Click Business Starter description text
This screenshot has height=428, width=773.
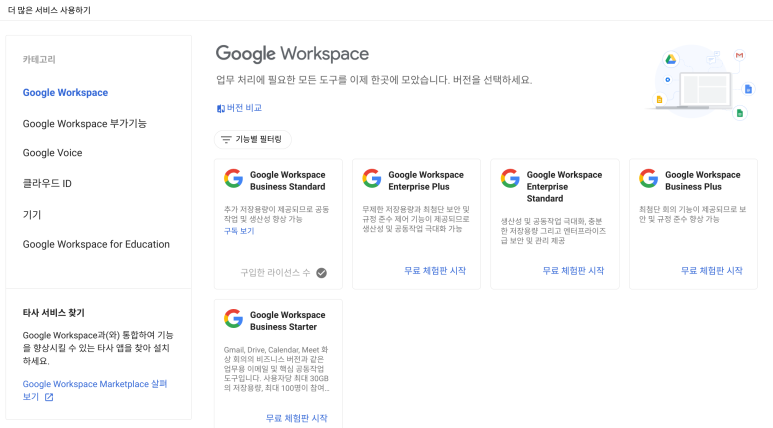(276, 369)
